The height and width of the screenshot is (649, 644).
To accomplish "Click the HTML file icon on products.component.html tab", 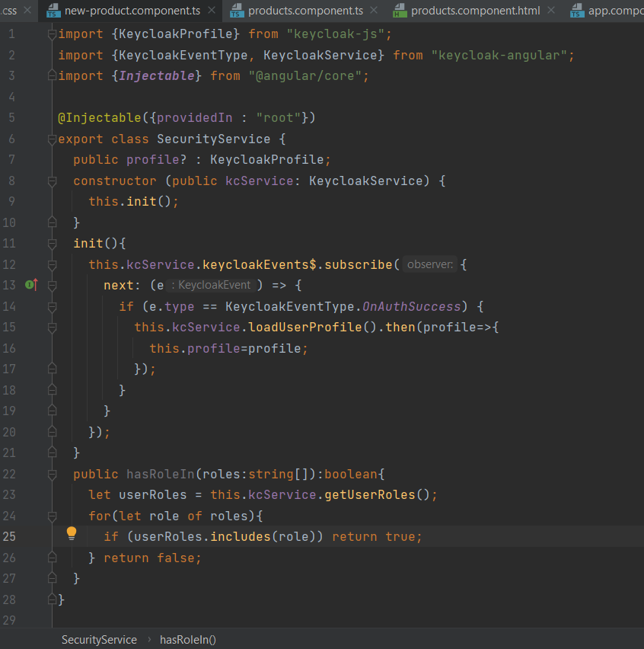I will [x=400, y=11].
